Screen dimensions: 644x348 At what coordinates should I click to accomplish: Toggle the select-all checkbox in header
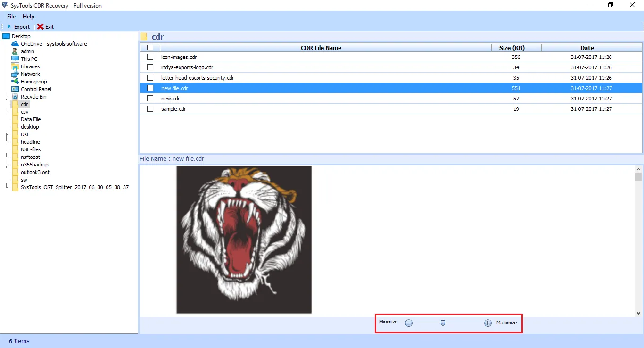coord(150,48)
